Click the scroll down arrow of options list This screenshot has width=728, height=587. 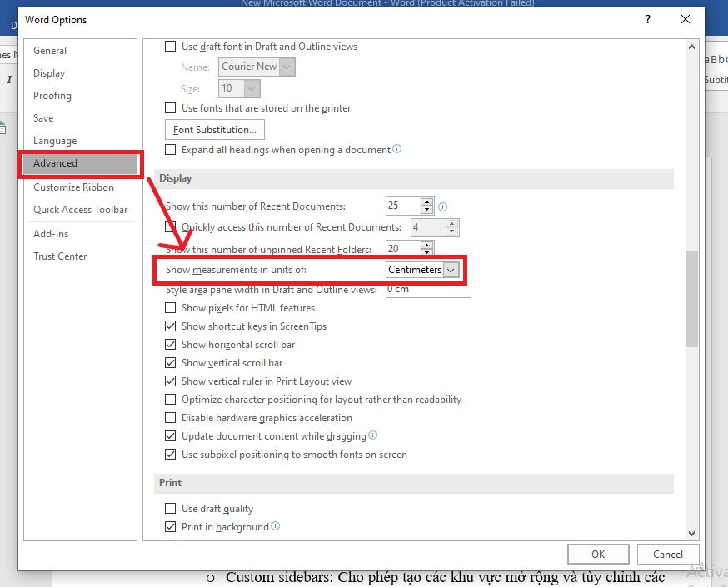click(691, 533)
